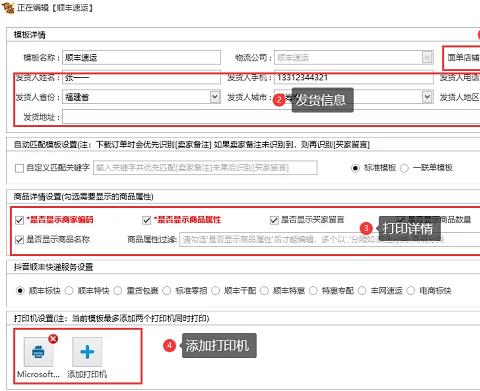Screen dimensions: 480x391
Task: Click the 模板详情 section heading
Action: pos(29,35)
